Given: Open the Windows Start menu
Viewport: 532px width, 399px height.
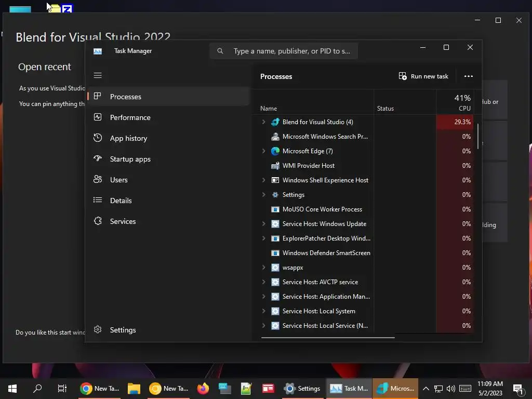Looking at the screenshot, I should pos(12,389).
